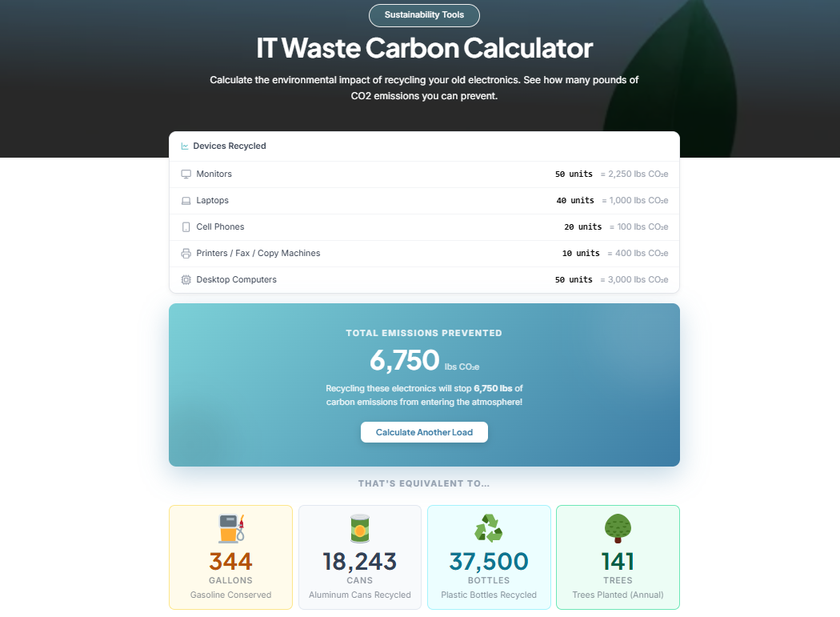Click the gas pump icon

[x=231, y=528]
